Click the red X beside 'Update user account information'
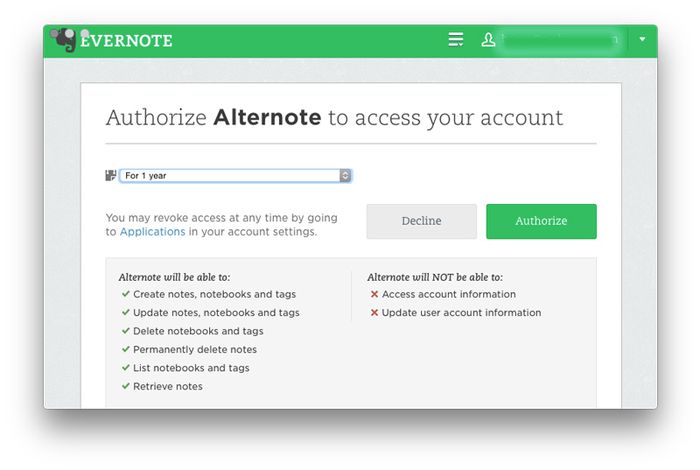This screenshot has width=700, height=470. pyautogui.click(x=374, y=312)
